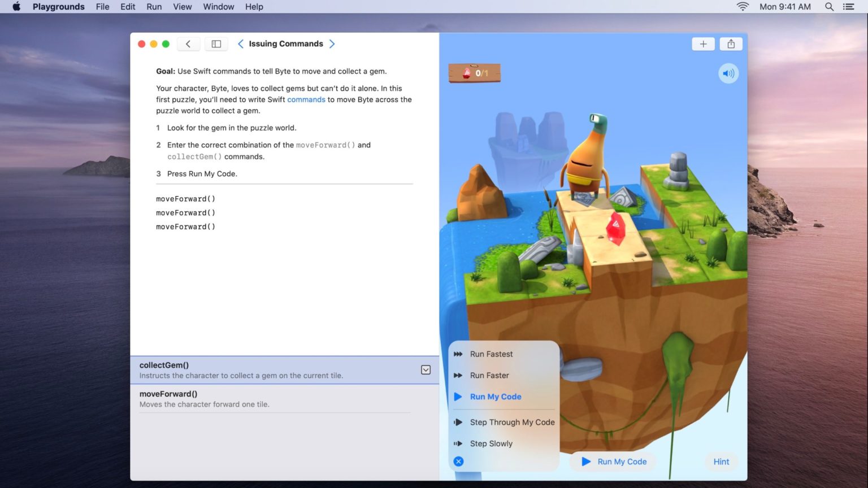Screen dimensions: 868x488
Task: Expand the collectGem() suggestion chevron
Action: pyautogui.click(x=426, y=370)
